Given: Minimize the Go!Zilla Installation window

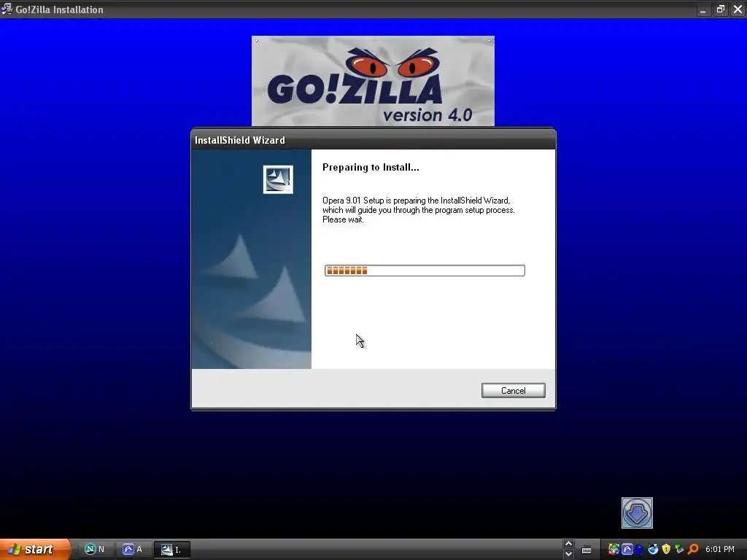Looking at the screenshot, I should point(703,9).
